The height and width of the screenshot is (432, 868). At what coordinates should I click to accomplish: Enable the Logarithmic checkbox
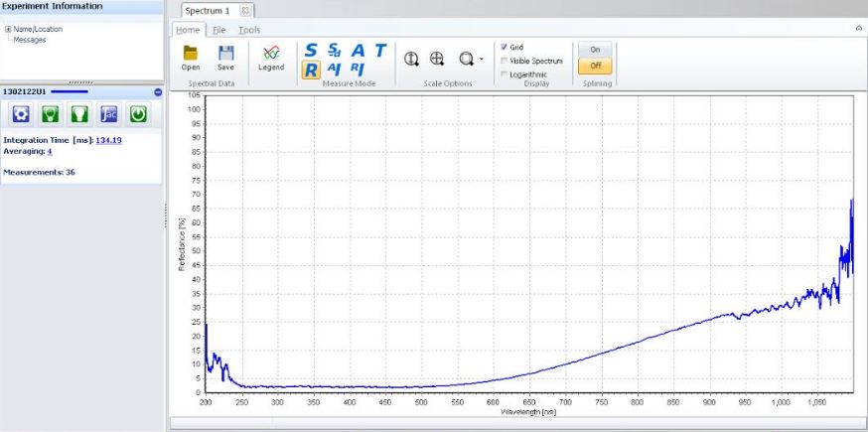point(506,74)
